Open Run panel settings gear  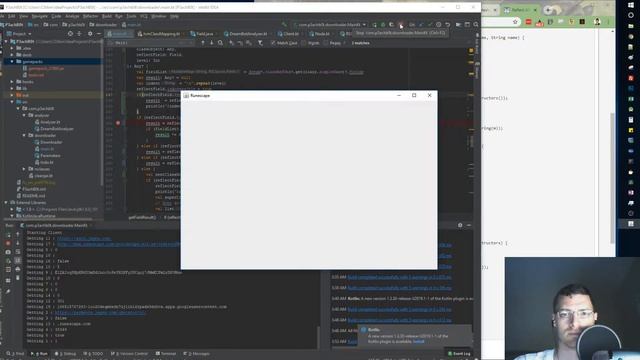coord(460,225)
